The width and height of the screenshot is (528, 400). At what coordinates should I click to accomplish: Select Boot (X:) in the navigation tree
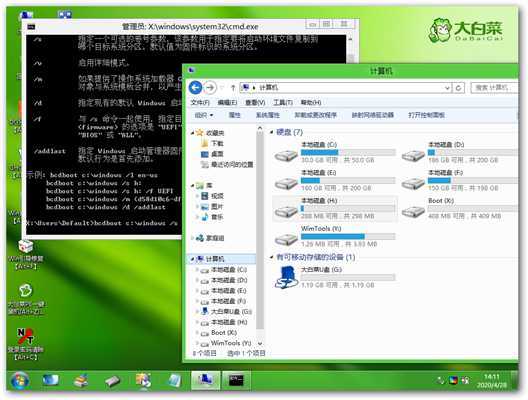[x=224, y=333]
